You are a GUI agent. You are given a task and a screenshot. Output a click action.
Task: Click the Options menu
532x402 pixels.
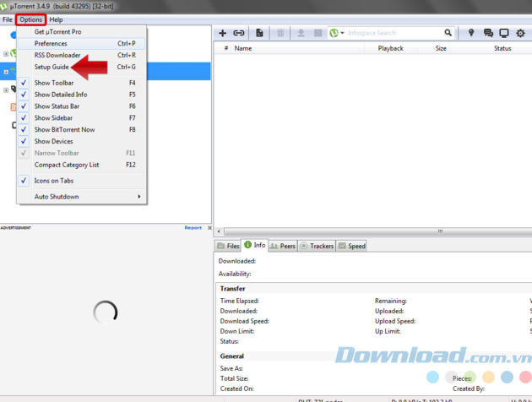[30, 19]
